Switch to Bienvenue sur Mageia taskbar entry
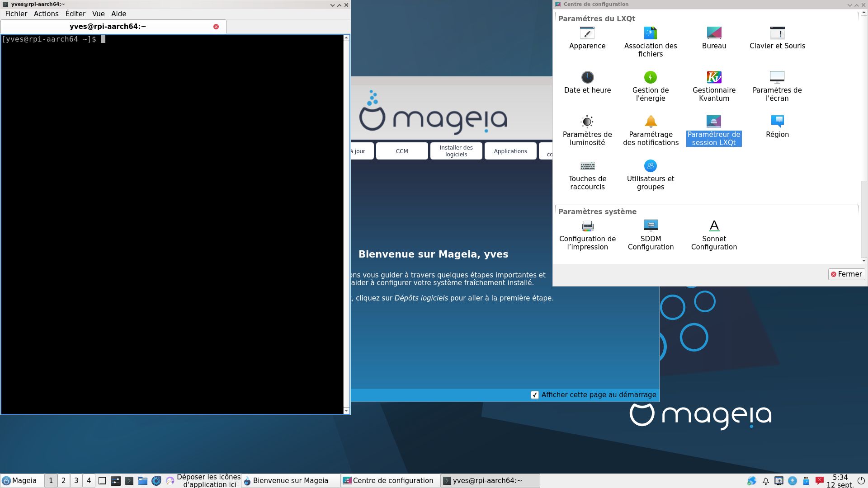 [x=290, y=481]
